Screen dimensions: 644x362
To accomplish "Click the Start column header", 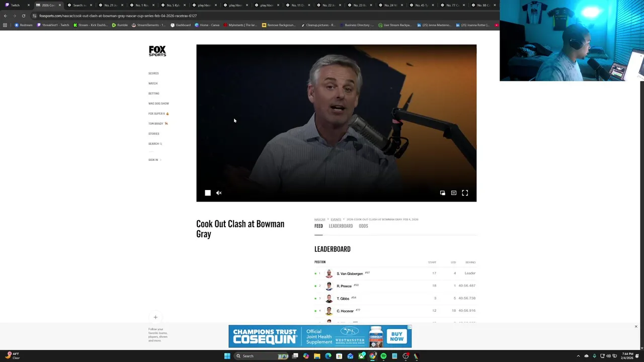I will tap(432, 262).
